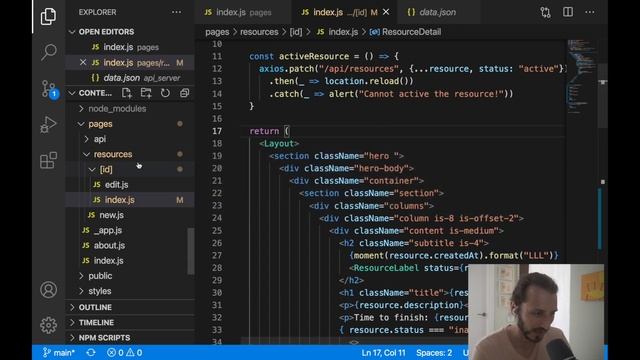Select data.json api_server in open editors

tap(130, 78)
